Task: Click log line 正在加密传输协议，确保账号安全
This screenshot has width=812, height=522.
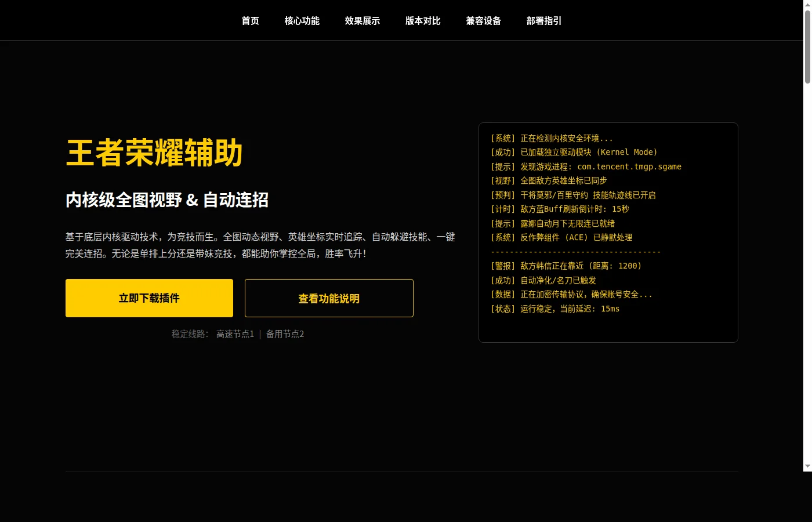Action: 571,295
